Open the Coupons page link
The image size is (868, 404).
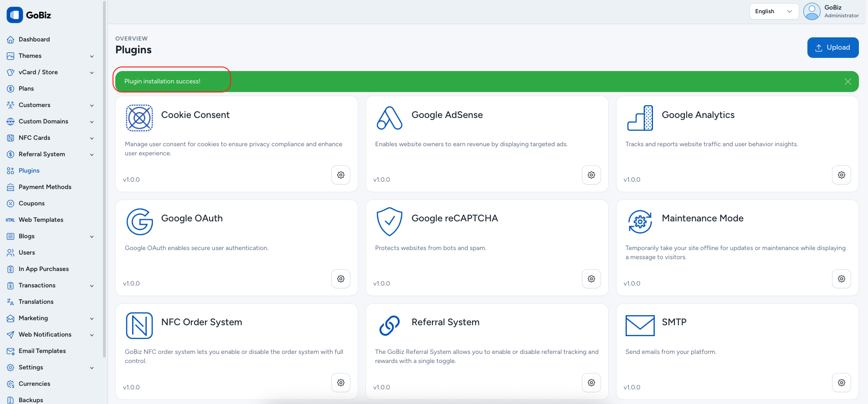pos(31,204)
